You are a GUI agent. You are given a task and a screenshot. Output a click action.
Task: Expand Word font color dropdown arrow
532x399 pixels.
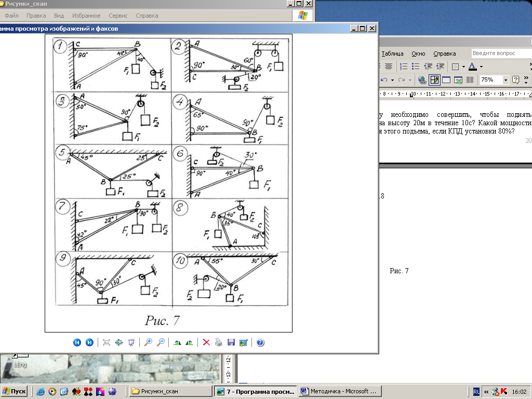(x=481, y=66)
